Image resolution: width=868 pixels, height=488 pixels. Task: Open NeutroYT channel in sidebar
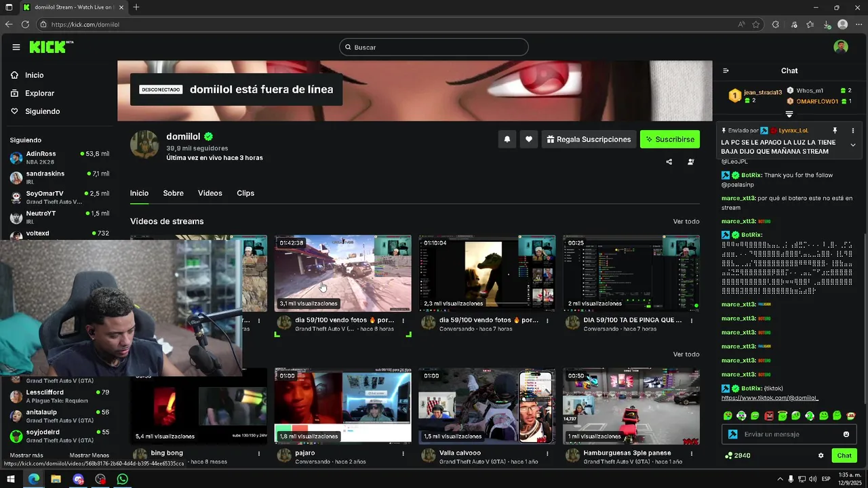pos(60,217)
